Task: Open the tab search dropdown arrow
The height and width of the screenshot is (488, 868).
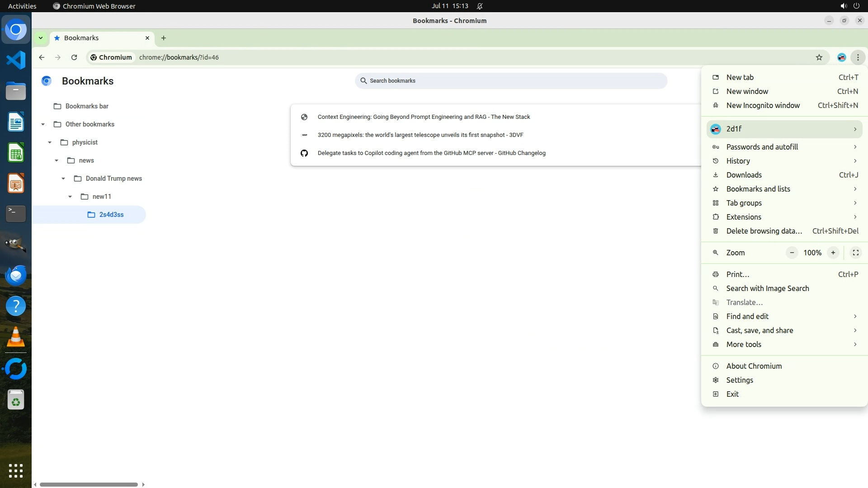Action: 41,38
